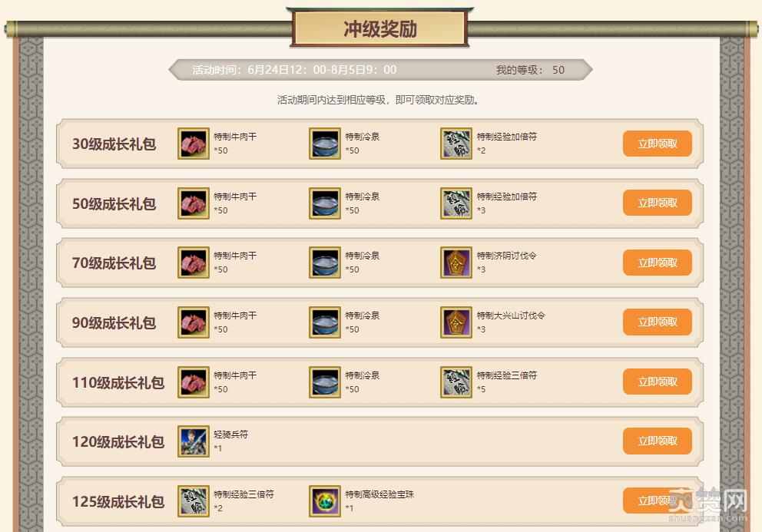Claim the 90级成长礼包 reward
This screenshot has width=762, height=532.
click(657, 322)
